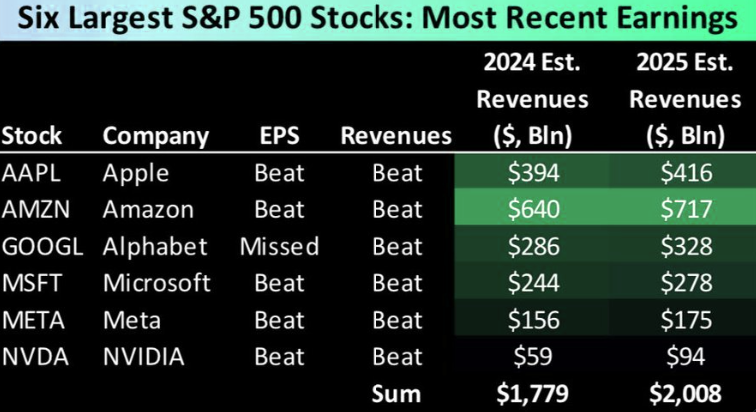Click the $394 Apple 2024 revenue cell

tap(532, 172)
